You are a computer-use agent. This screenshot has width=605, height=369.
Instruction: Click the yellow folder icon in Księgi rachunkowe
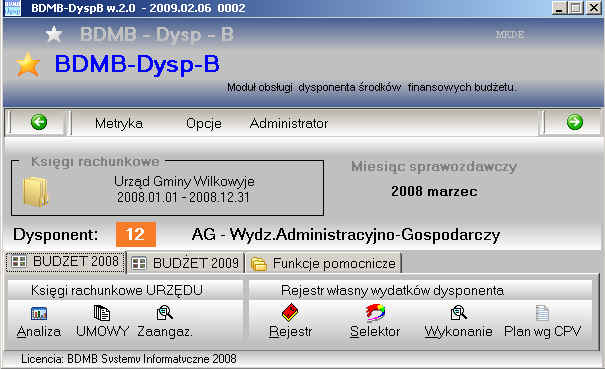pos(35,191)
